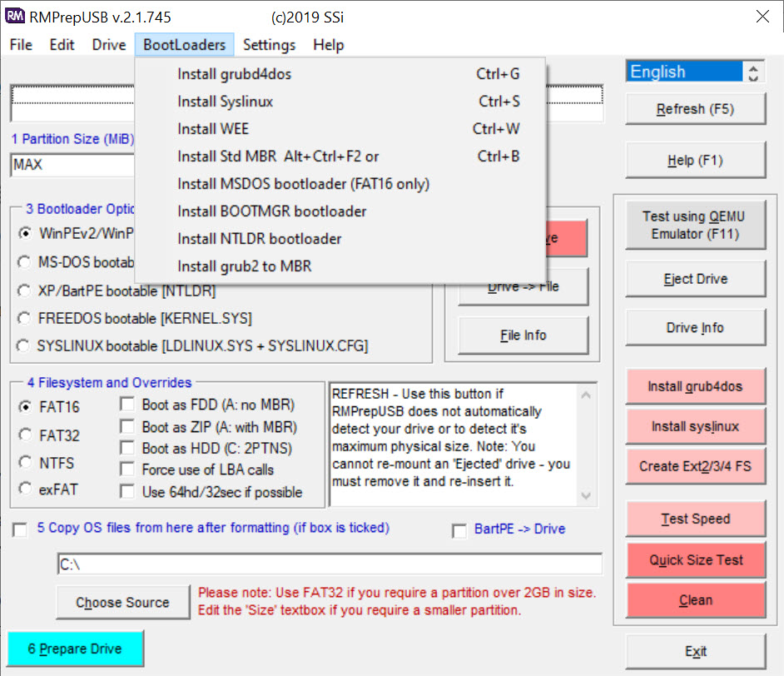This screenshot has width=784, height=676.
Task: Close the RMPrepUSB window
Action: click(x=762, y=17)
